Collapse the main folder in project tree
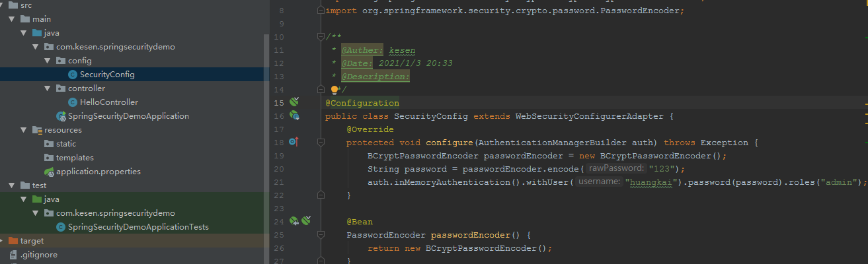Image resolution: width=868 pixels, height=264 pixels. [x=23, y=19]
